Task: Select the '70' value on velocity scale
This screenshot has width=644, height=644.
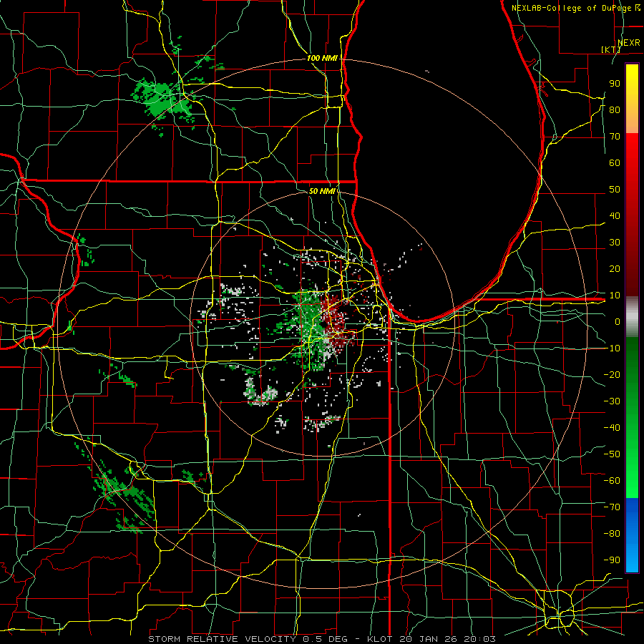Action: coord(615,137)
